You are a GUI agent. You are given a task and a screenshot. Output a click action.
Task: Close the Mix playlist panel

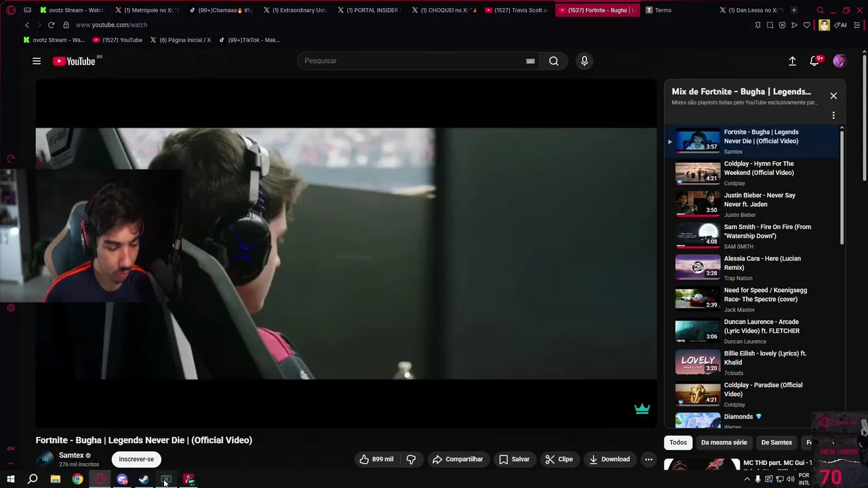tap(833, 96)
